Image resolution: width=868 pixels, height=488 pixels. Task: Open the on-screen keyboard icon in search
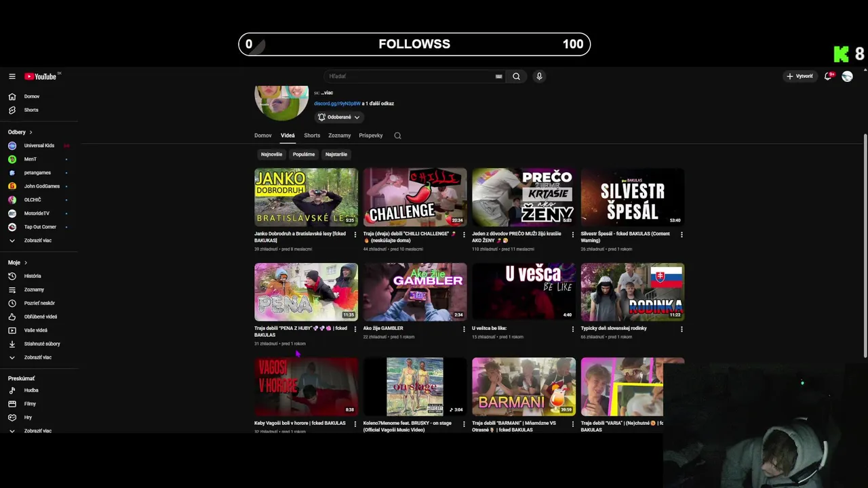[499, 77]
